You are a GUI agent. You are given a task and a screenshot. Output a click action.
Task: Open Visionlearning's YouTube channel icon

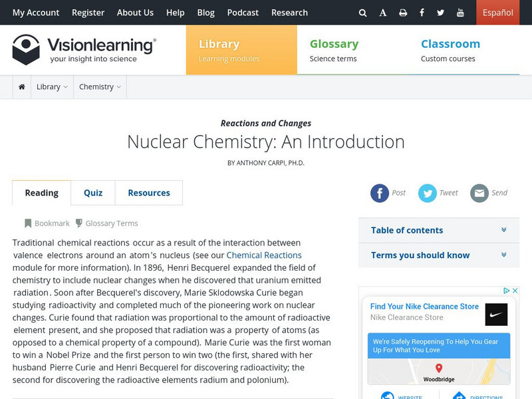tap(460, 13)
